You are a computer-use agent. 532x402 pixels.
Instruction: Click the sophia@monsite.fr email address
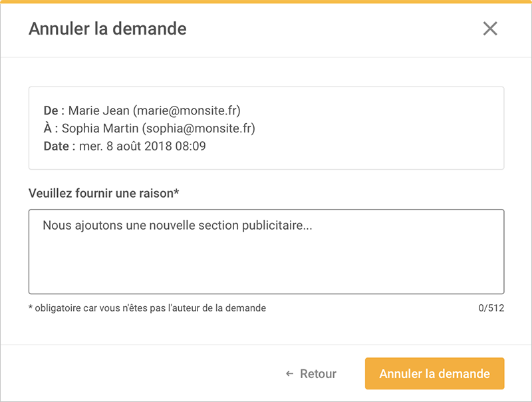tap(198, 128)
